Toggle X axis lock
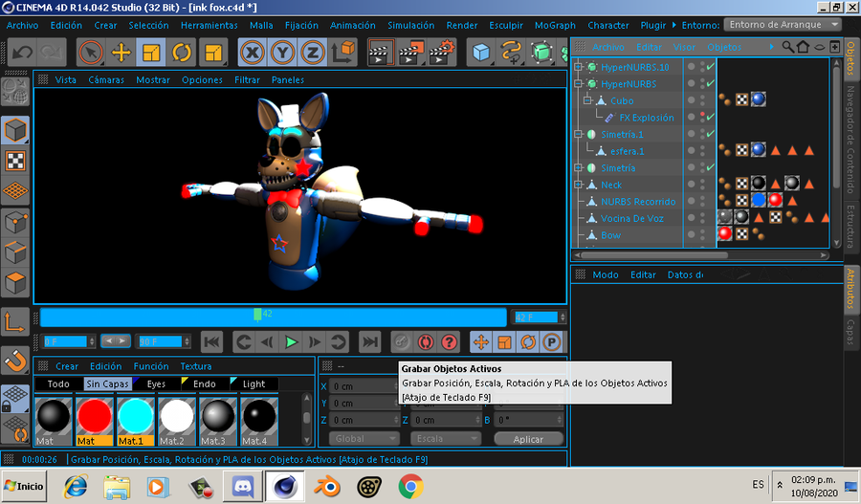The image size is (861, 504). (x=252, y=53)
